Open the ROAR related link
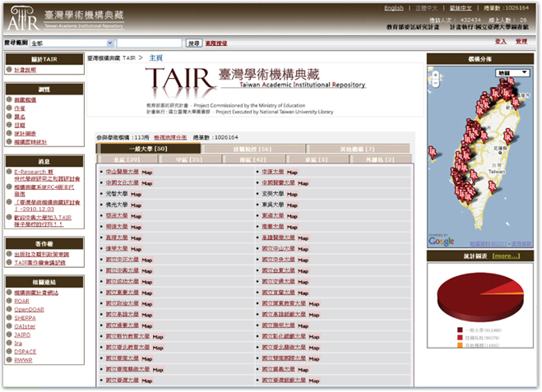This screenshot has width=542, height=392. 21,301
